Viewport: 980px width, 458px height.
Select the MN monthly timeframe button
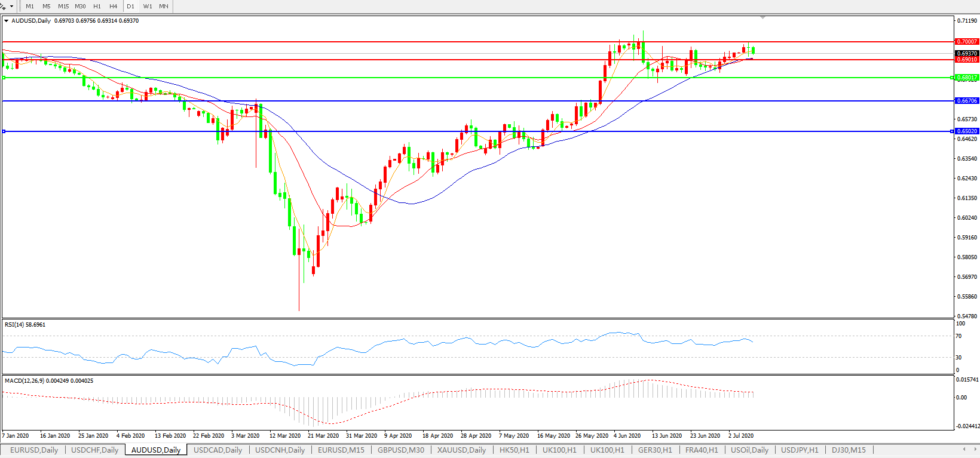click(x=164, y=6)
